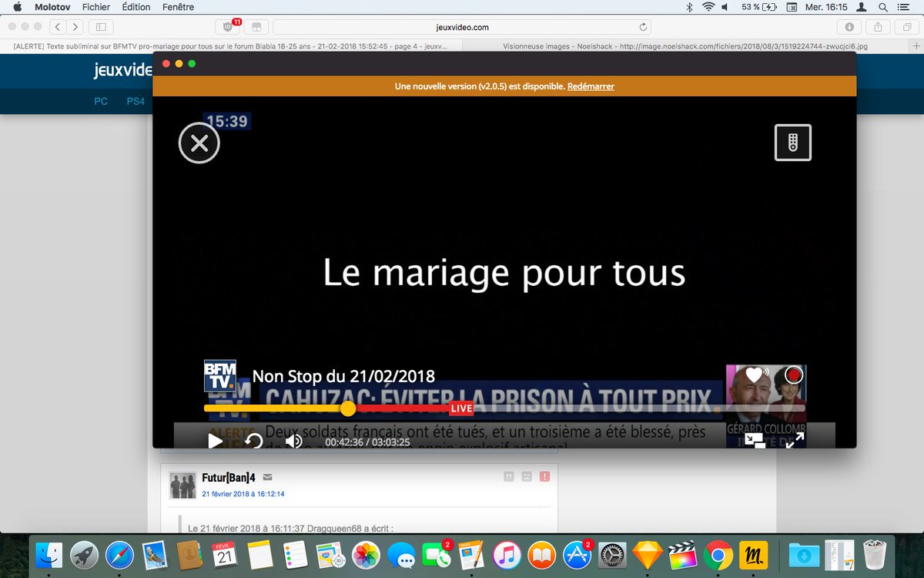Show all Safari tabs overview
The height and width of the screenshot is (578, 924).
point(906,27)
